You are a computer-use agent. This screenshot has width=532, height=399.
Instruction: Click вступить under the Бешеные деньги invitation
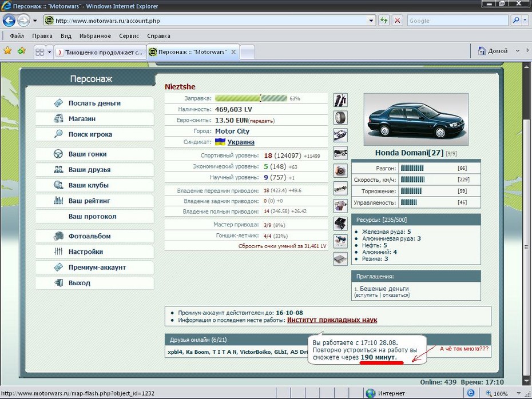pyautogui.click(x=367, y=295)
